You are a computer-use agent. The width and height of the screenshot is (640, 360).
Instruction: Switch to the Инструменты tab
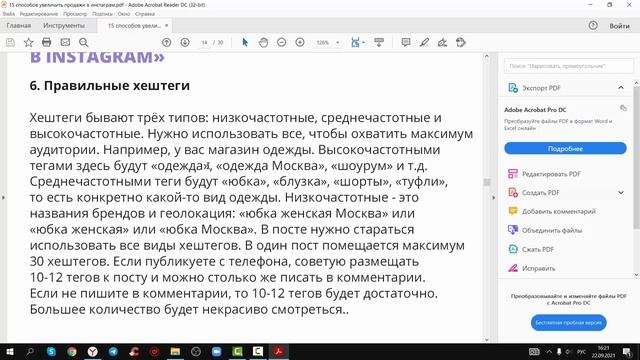(x=64, y=26)
